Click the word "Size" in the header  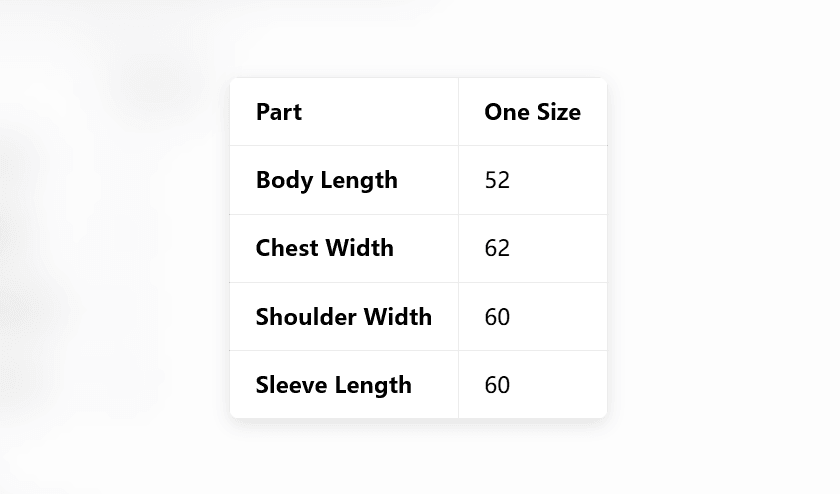coord(558,112)
